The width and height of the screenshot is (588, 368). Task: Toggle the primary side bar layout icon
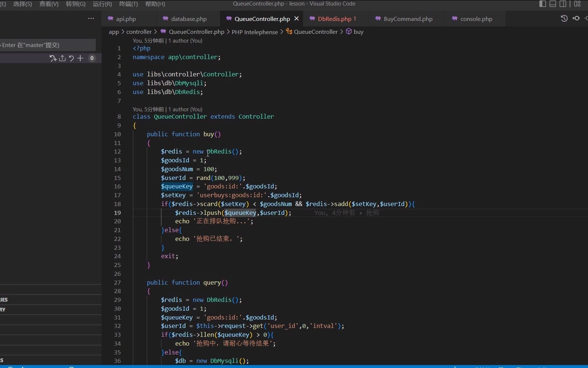543,4
